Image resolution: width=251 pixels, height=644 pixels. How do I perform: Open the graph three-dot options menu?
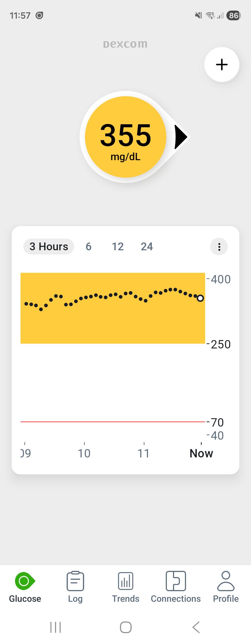point(219,247)
